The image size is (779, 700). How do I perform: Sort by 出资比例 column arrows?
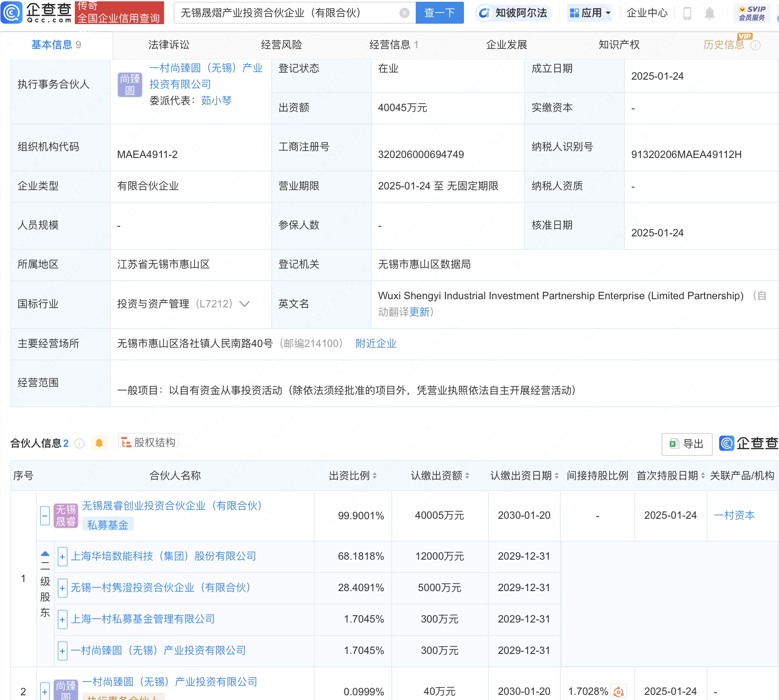pyautogui.click(x=375, y=476)
